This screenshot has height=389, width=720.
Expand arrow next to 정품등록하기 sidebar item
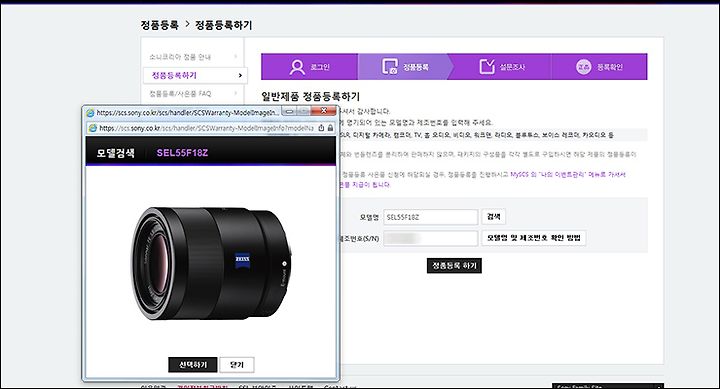pos(240,75)
